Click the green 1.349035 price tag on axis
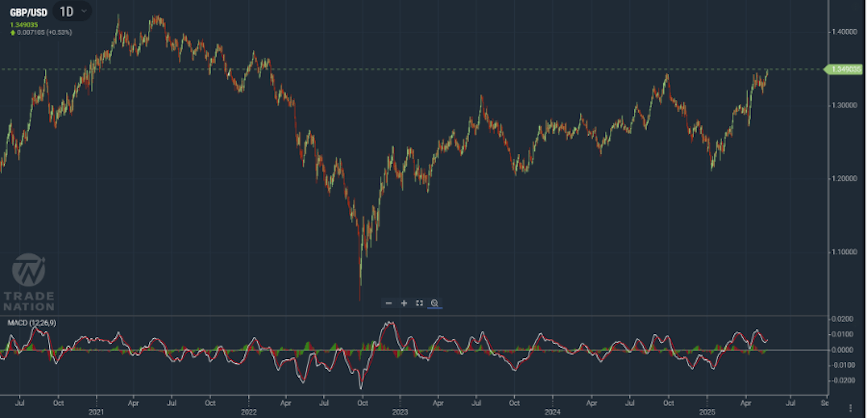This screenshot has height=418, width=868. point(843,69)
